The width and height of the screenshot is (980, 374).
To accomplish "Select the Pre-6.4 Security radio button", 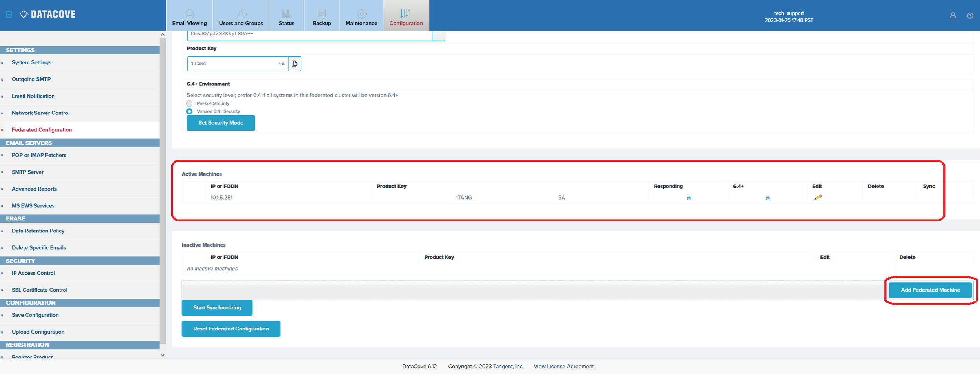I will tap(189, 103).
